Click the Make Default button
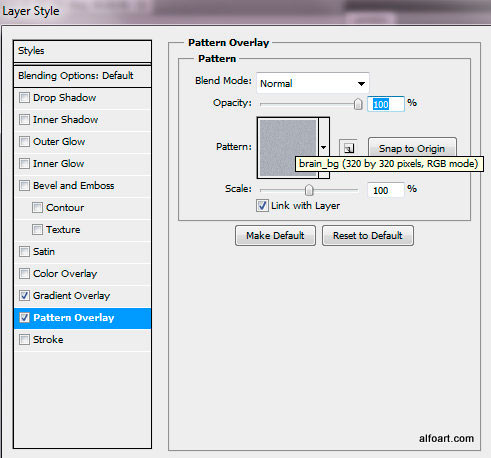This screenshot has width=491, height=458. (275, 236)
